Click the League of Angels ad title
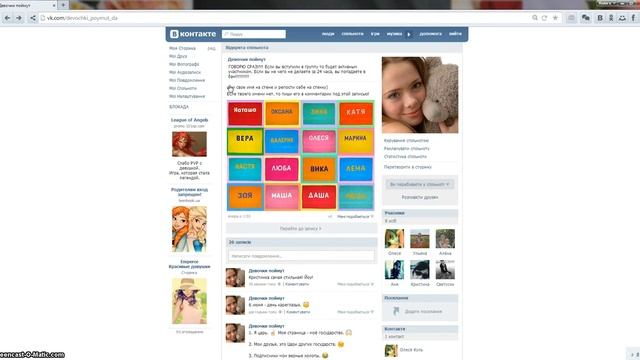The image size is (640, 360). (x=189, y=120)
